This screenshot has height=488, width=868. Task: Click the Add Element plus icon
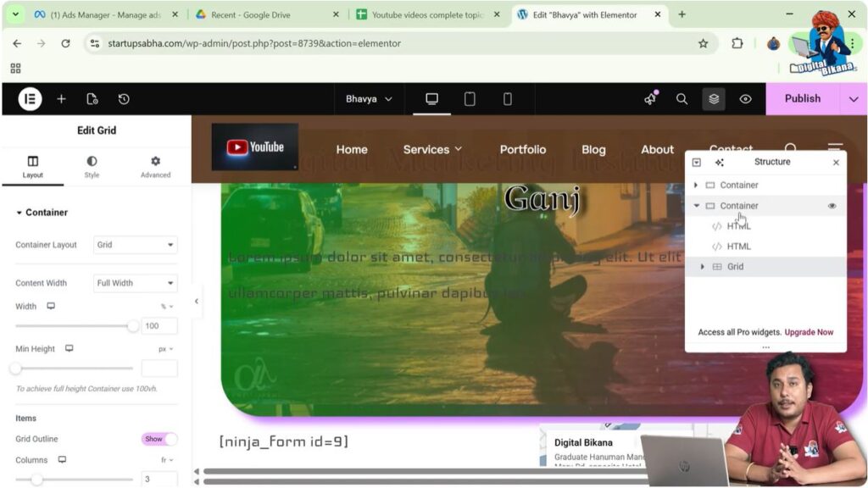(x=61, y=99)
